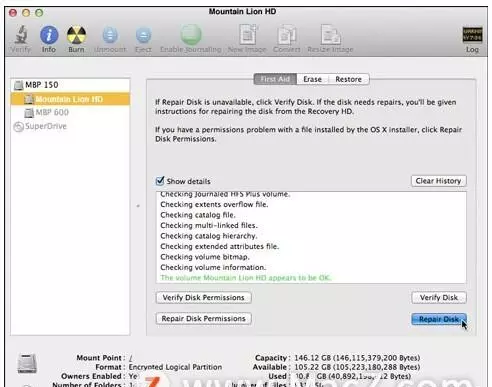Click the Resize Image toolbar icon
The width and height of the screenshot is (492, 387).
(330, 34)
